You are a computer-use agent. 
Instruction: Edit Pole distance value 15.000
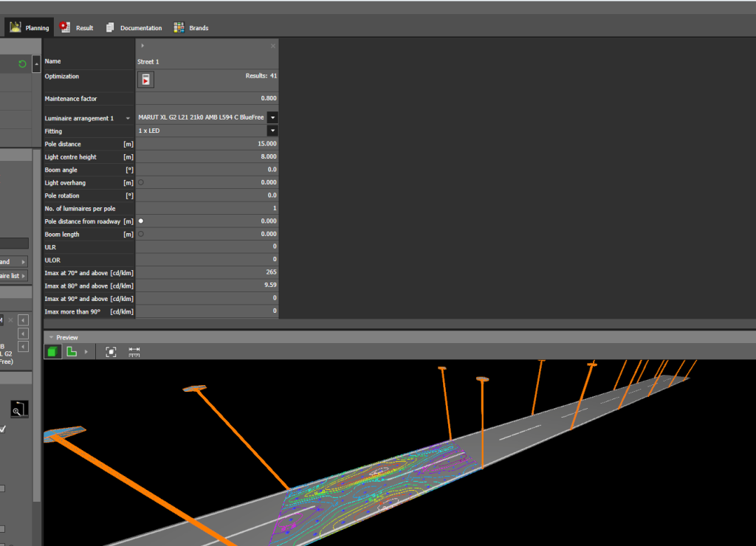point(207,144)
